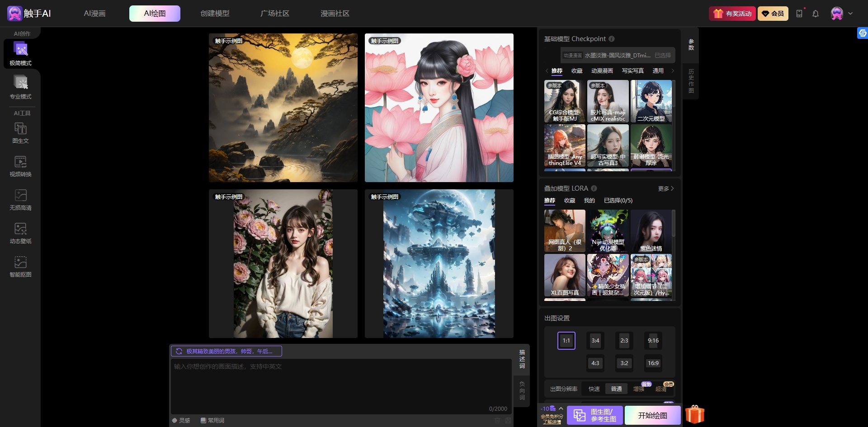The height and width of the screenshot is (427, 868).
Task: Open the 动态壁纸 dynamic wallpaper tool
Action: [20, 234]
